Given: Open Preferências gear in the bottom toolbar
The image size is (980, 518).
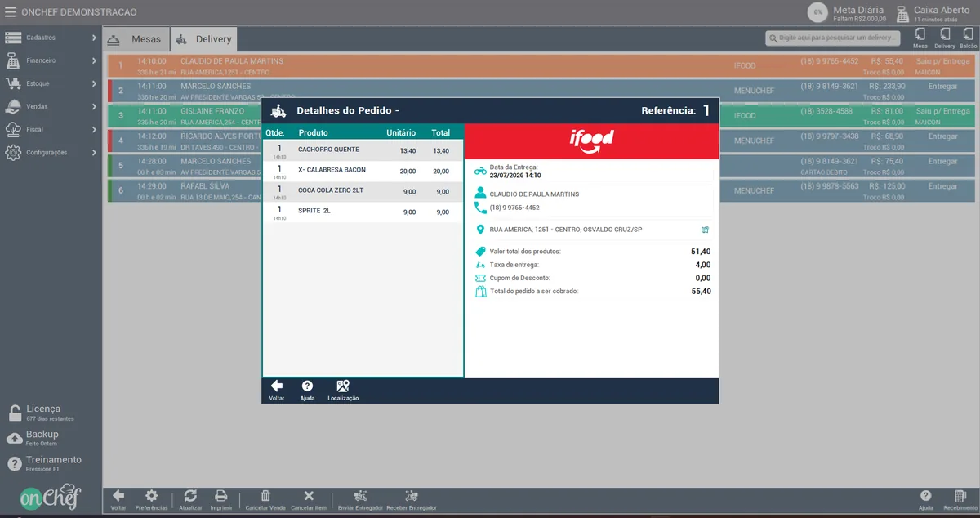Looking at the screenshot, I should (x=151, y=500).
